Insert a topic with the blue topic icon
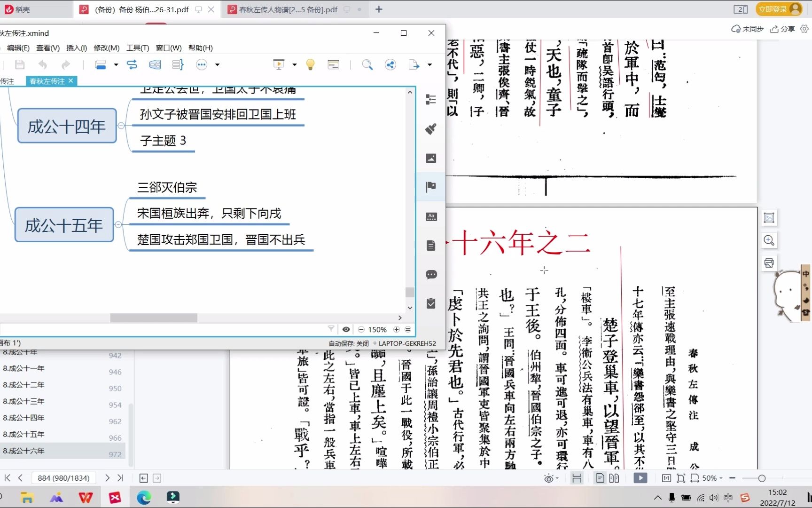This screenshot has height=508, width=812. click(101, 65)
